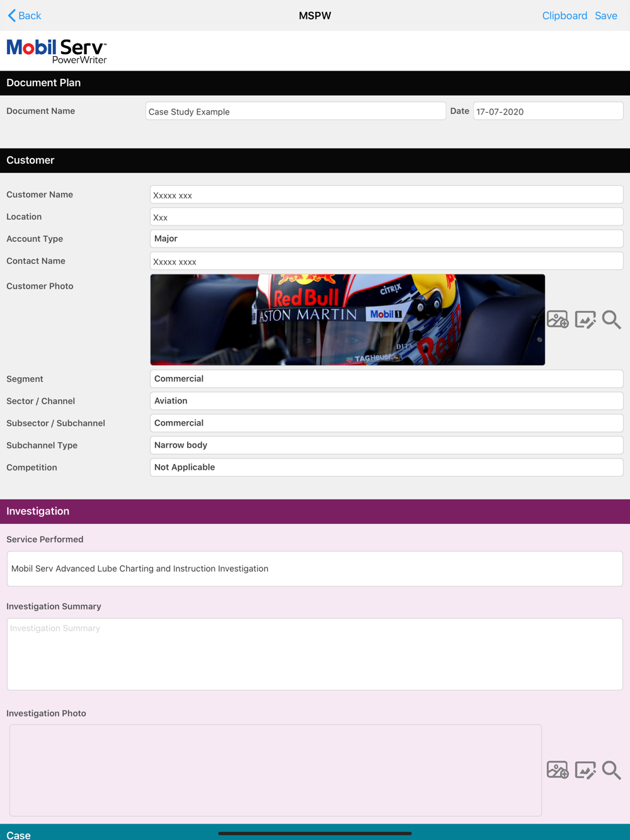Open the Segment dropdown showing Commercial
This screenshot has height=840, width=630.
pos(386,379)
